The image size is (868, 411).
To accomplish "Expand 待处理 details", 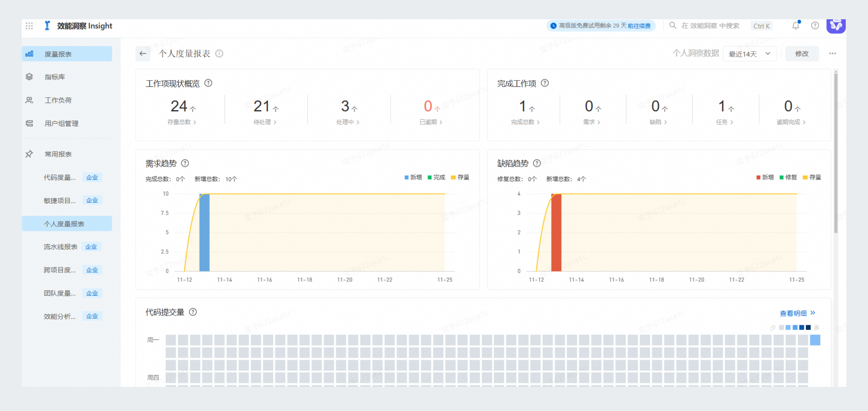I will pyautogui.click(x=265, y=122).
